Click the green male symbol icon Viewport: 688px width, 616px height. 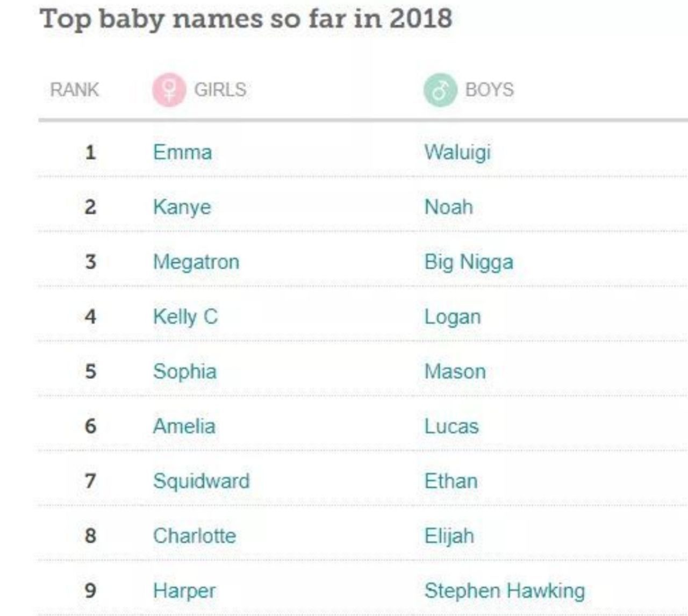(x=440, y=90)
